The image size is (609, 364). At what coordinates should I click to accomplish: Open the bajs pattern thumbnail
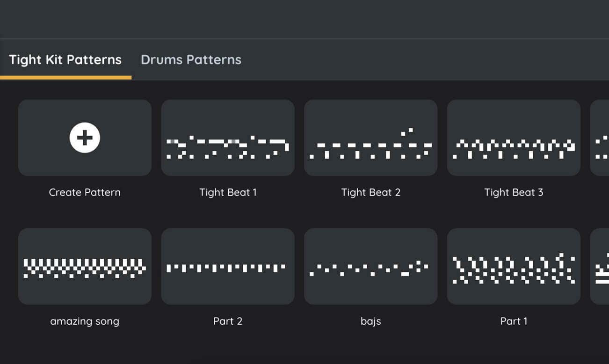pos(371,267)
